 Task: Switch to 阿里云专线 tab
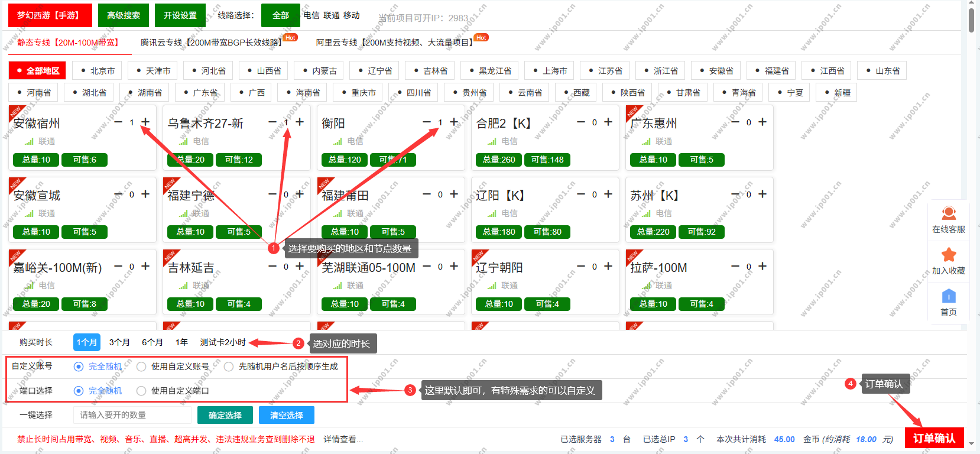[394, 43]
